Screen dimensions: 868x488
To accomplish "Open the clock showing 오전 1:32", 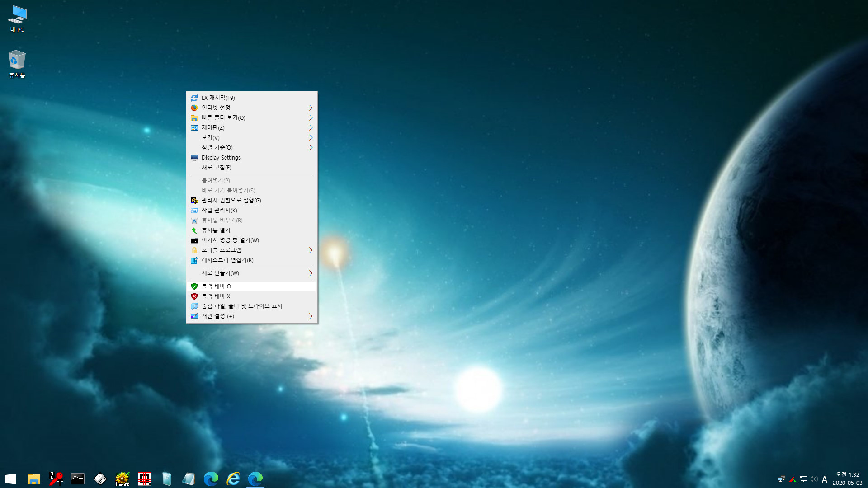I will 847,479.
